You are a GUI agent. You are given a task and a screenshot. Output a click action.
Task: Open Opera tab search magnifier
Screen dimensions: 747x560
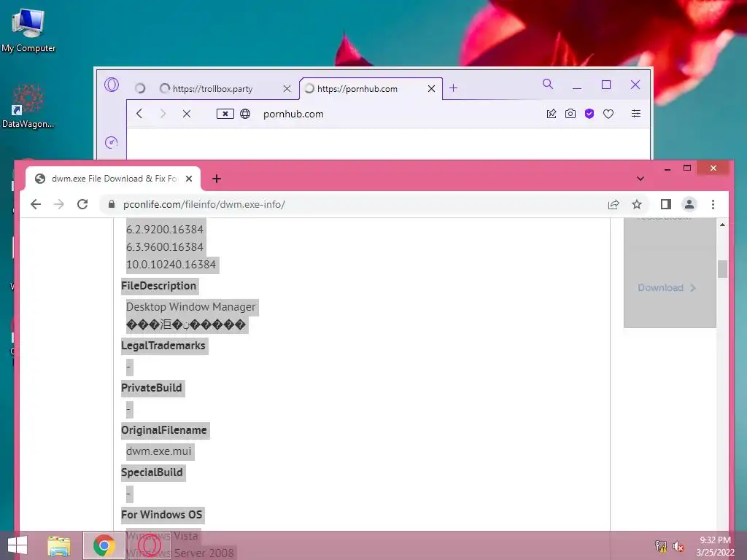pyautogui.click(x=548, y=85)
